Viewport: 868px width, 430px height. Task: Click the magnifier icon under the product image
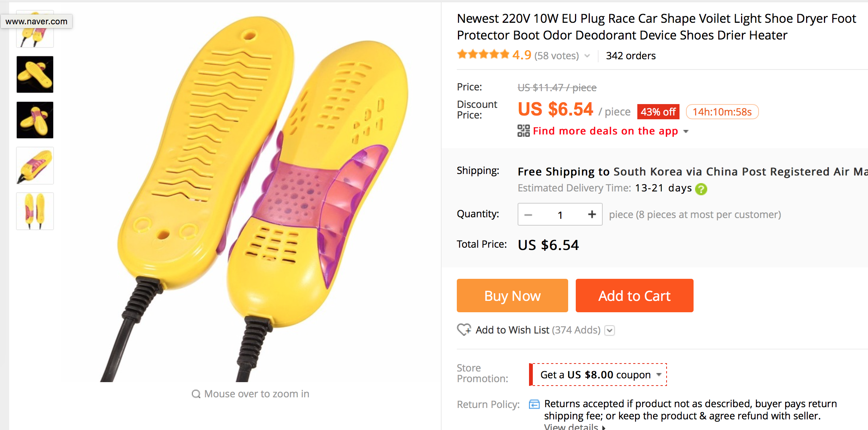(196, 394)
